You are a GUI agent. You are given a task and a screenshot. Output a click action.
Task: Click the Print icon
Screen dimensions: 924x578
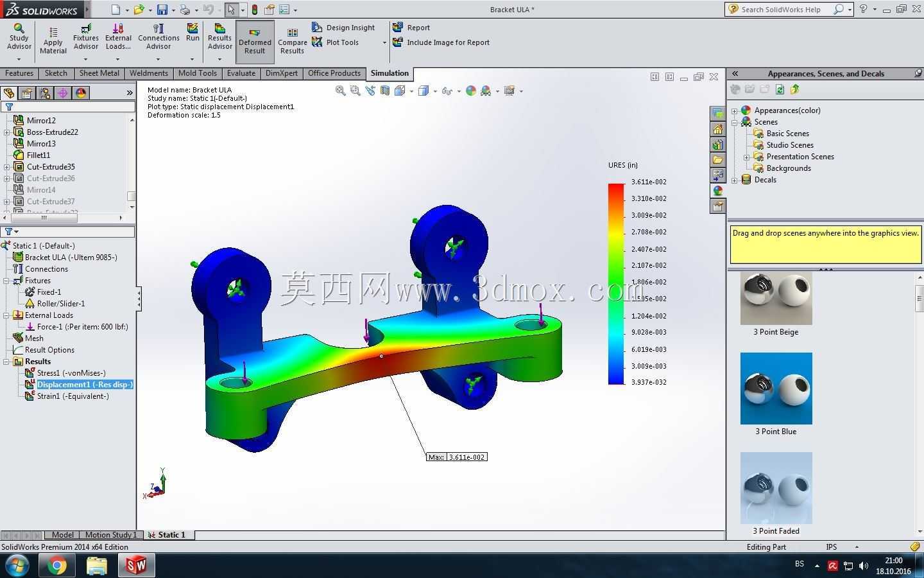[185, 10]
